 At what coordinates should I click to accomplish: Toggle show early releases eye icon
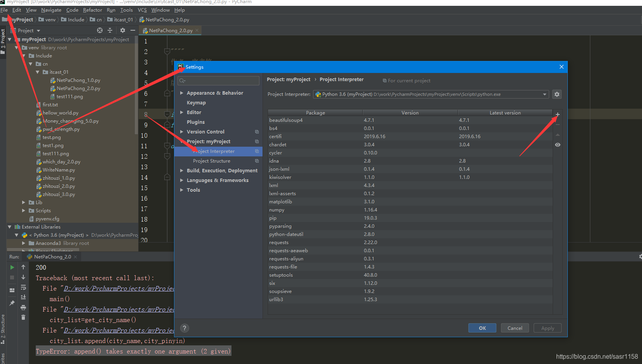point(558,145)
